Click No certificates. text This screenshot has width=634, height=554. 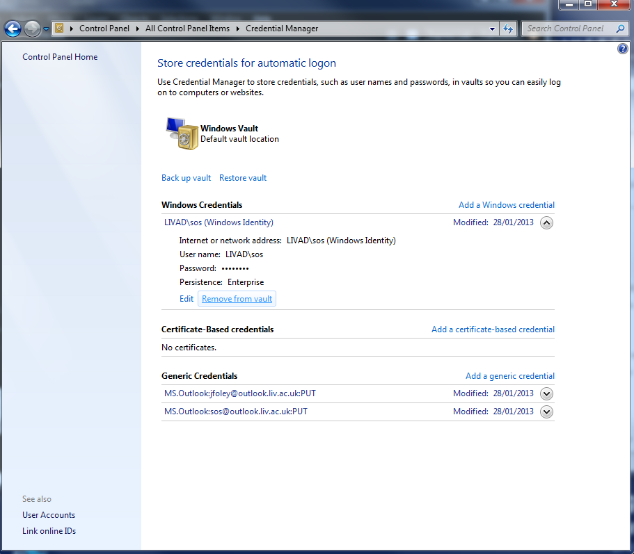(189, 347)
